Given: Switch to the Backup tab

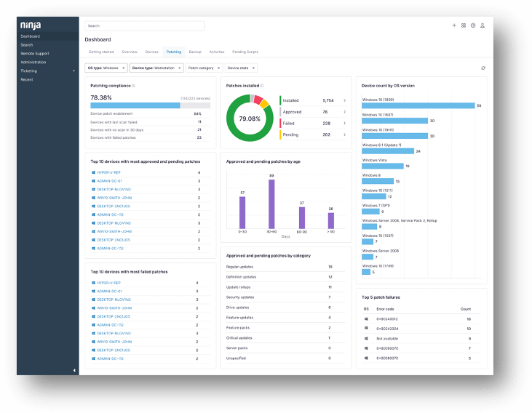Looking at the screenshot, I should coord(195,52).
